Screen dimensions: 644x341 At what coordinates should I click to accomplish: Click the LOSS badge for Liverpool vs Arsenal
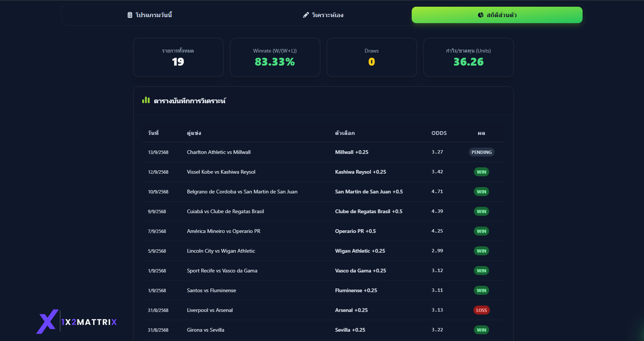481,310
